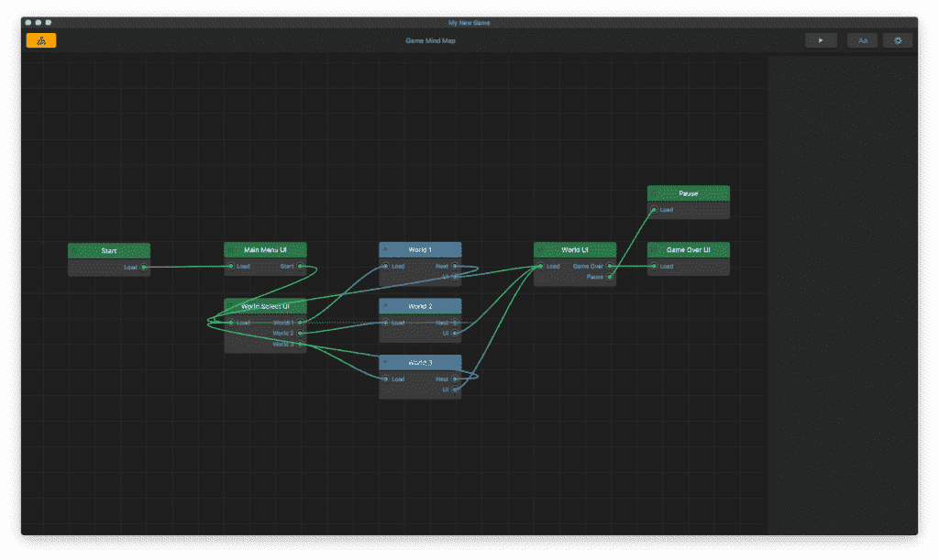Click the Main Menu UI Load input port

click(230, 266)
